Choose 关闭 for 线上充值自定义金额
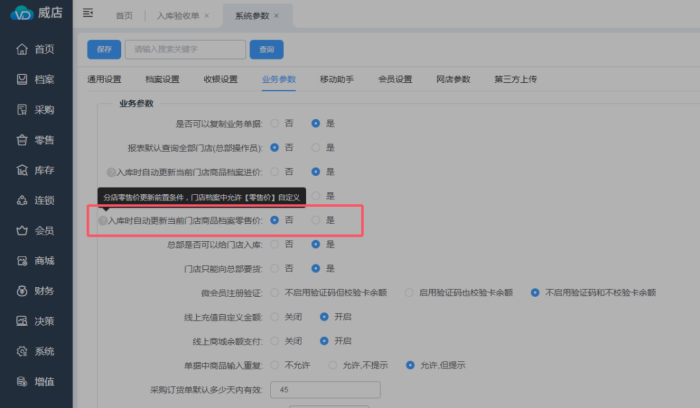This screenshot has width=700, height=408. [x=275, y=316]
